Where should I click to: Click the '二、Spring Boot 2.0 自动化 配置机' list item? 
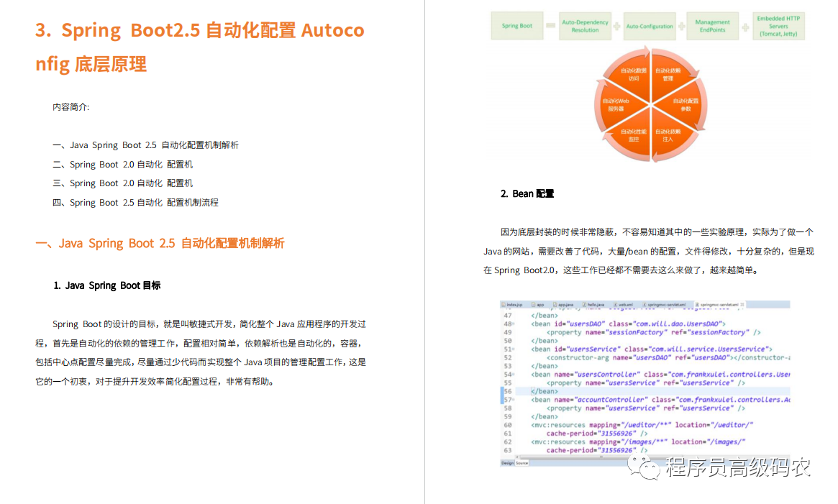pos(122,164)
